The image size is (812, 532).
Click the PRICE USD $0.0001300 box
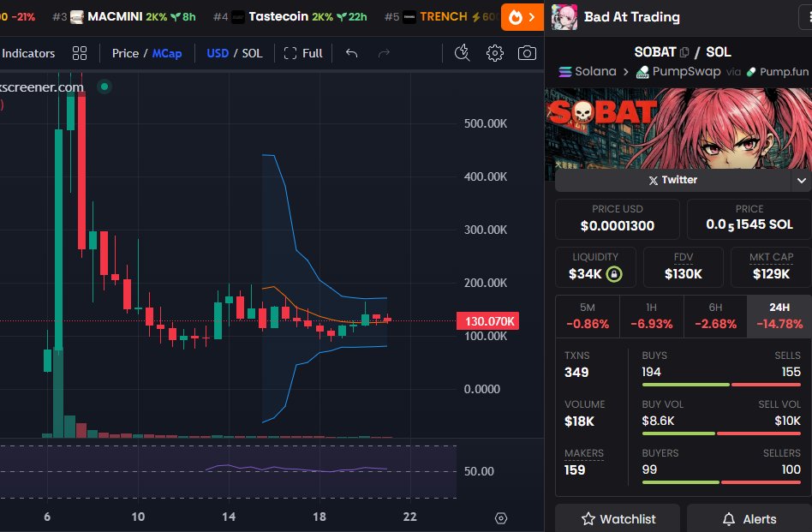[x=618, y=218]
